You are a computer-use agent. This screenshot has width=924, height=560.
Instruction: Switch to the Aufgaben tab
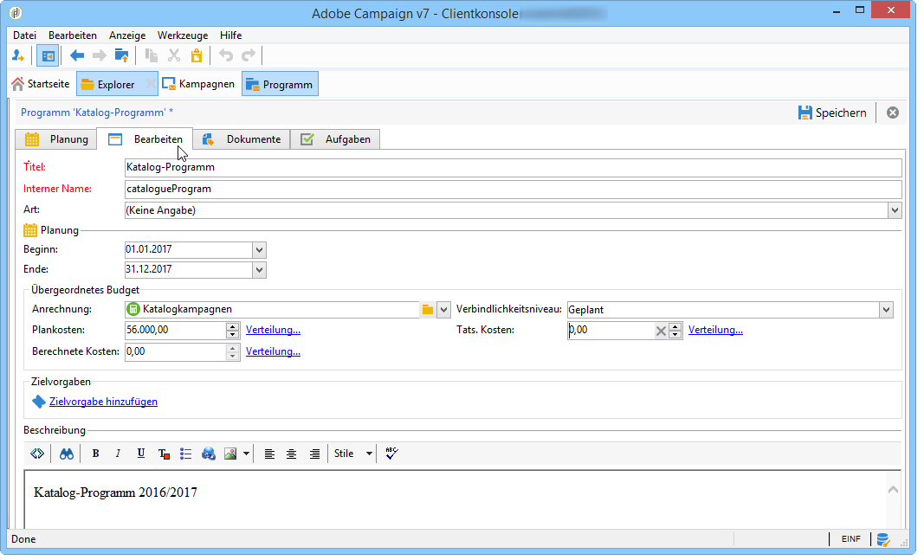(335, 141)
